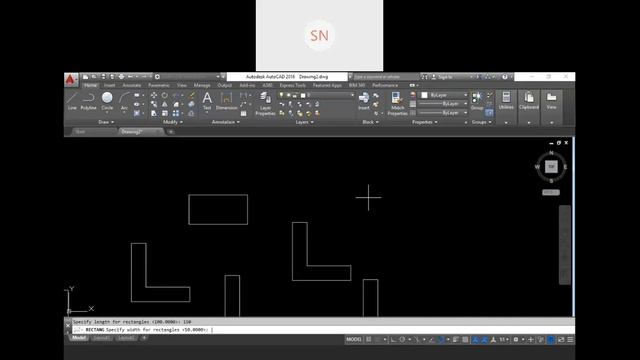The height and width of the screenshot is (360, 640).
Task: Expand the Annotation panel
Action: coord(226,122)
